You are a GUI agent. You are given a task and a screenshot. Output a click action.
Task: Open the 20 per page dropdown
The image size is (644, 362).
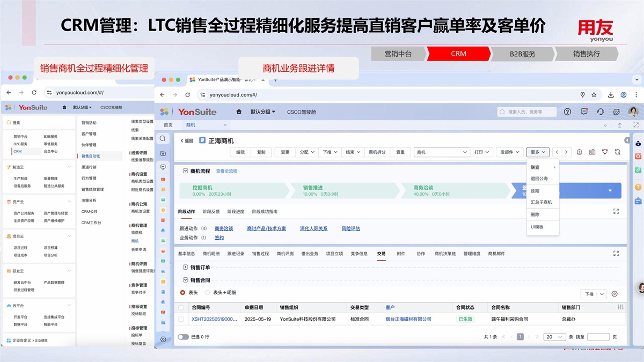tap(554, 337)
